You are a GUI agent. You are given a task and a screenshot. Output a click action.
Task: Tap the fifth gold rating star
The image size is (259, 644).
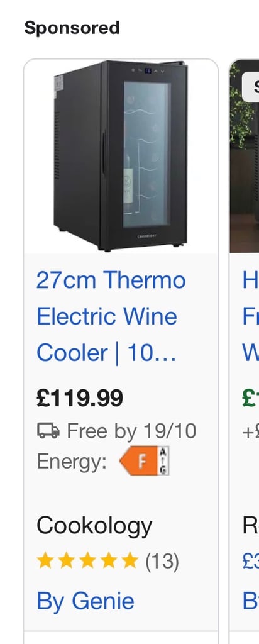[x=130, y=560]
